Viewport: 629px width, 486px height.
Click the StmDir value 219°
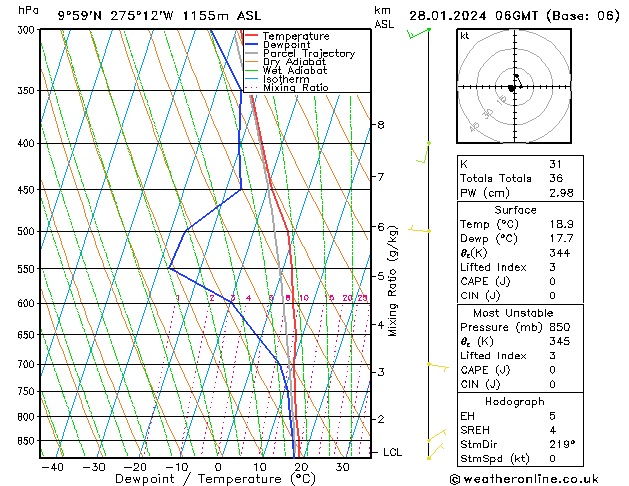[562, 444]
